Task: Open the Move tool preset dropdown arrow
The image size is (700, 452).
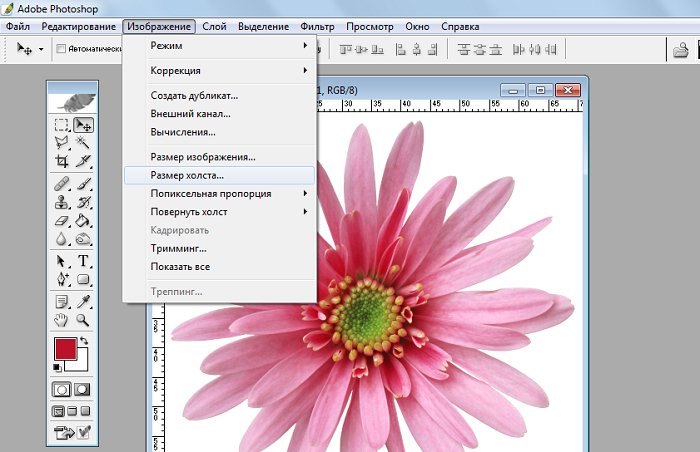Action: (41, 49)
